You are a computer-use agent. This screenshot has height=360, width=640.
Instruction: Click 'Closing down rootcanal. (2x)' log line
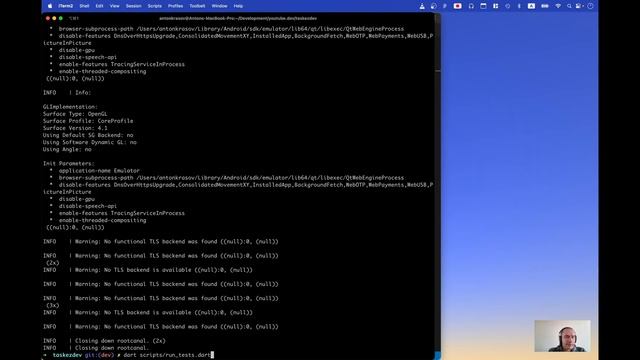[x=104, y=341]
